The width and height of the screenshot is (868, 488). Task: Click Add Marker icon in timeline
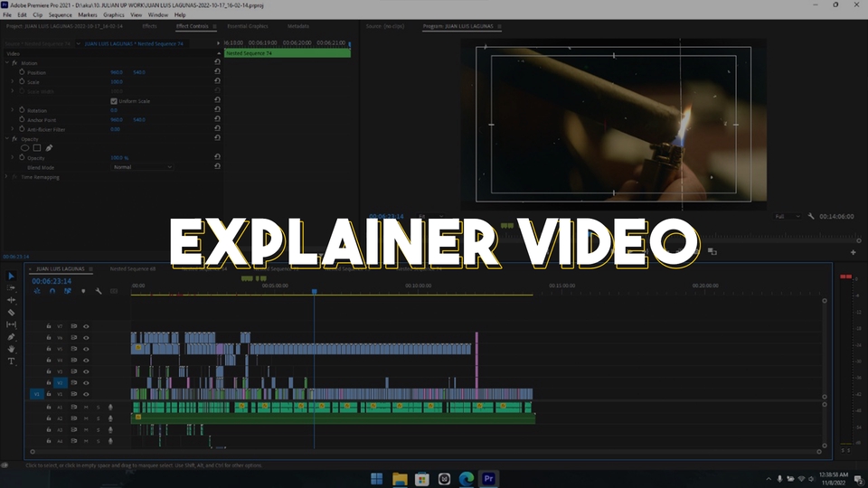pyautogui.click(x=83, y=291)
